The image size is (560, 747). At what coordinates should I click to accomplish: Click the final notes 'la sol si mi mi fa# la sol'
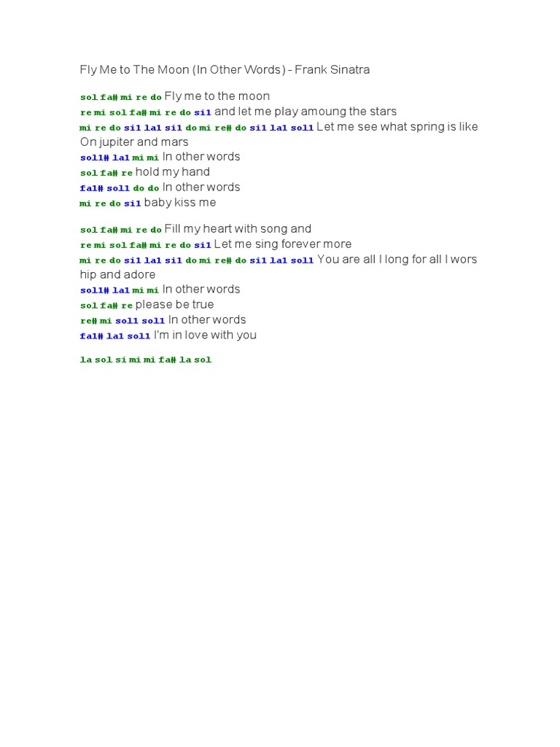click(x=146, y=360)
